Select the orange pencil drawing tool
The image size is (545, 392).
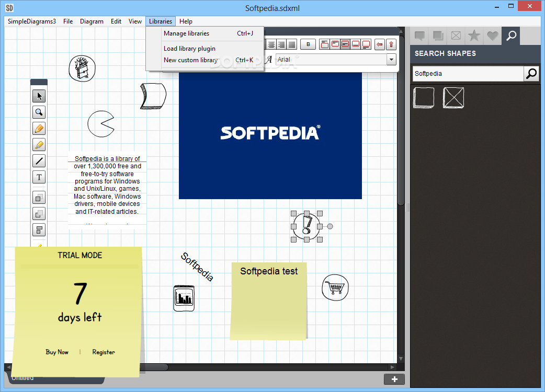[x=39, y=129]
